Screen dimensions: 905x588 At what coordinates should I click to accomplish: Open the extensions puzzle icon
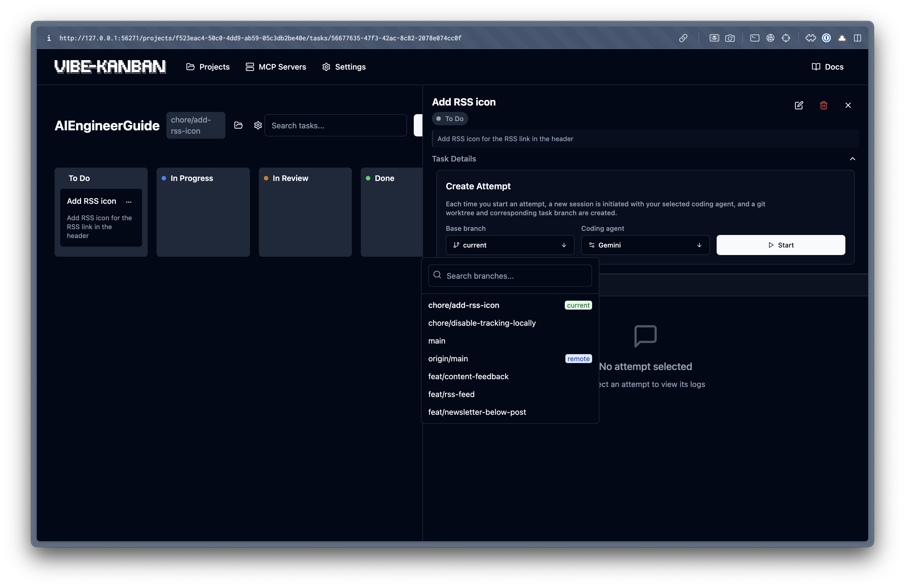pyautogui.click(x=811, y=38)
